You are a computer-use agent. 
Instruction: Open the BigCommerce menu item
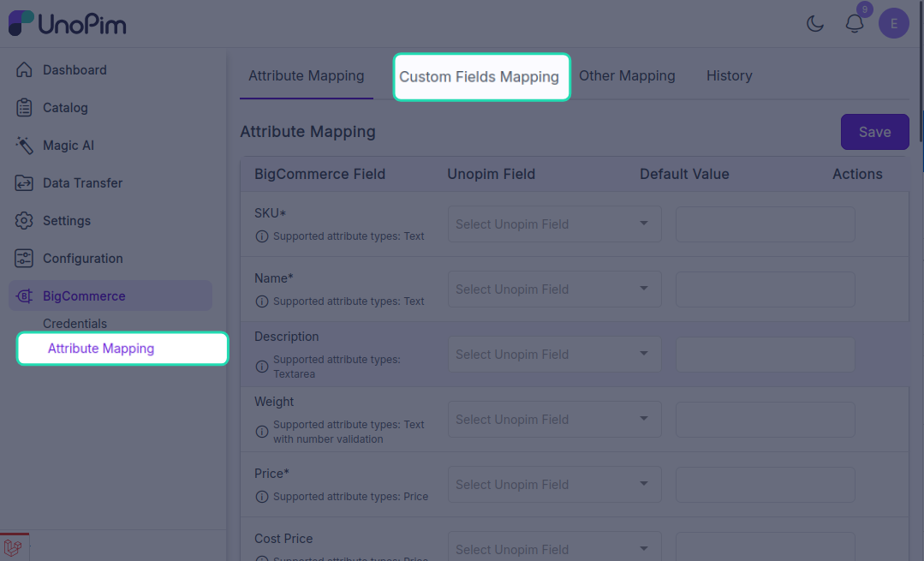point(110,295)
